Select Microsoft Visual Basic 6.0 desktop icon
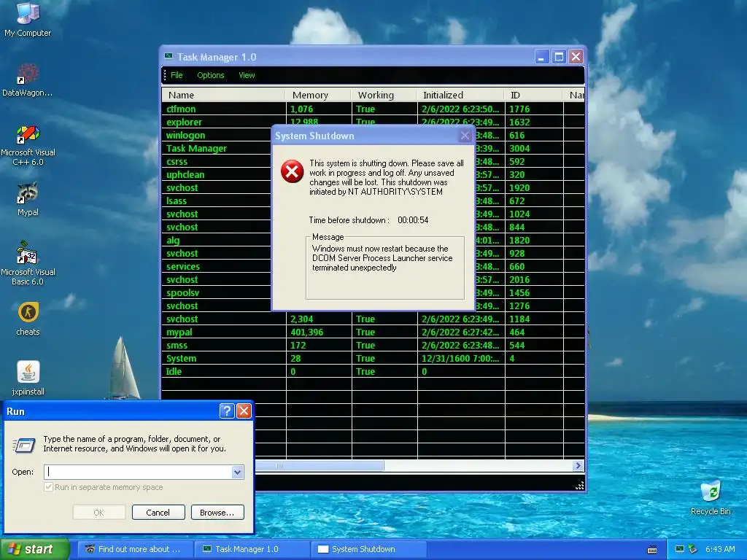This screenshot has width=747, height=560. click(x=28, y=263)
